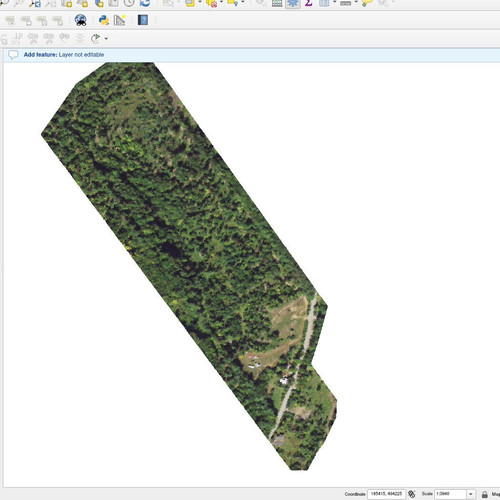500x500 pixels.
Task: Expand the rotate feature tool dropdown arrow
Action: pyautogui.click(x=106, y=39)
